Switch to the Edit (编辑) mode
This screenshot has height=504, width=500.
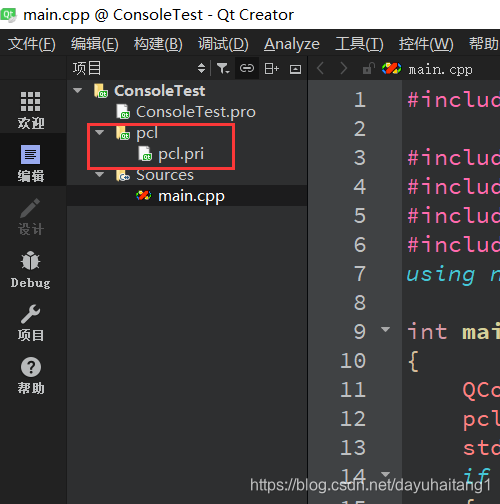coord(31,163)
